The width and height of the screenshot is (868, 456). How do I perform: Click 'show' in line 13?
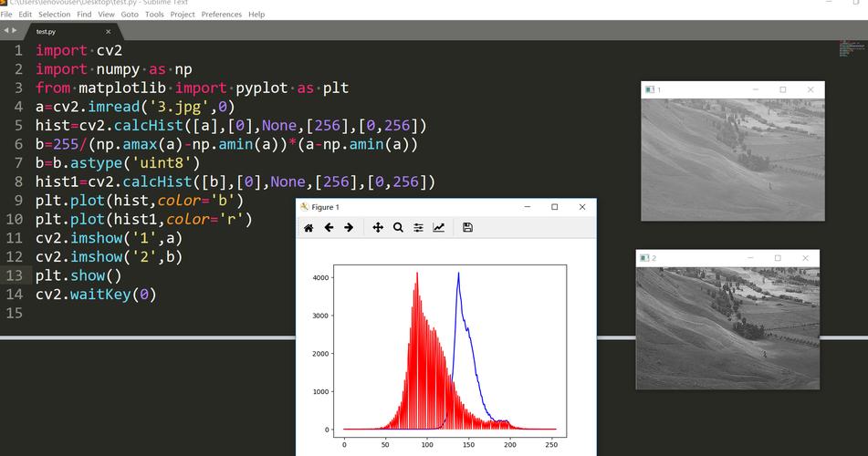(88, 275)
